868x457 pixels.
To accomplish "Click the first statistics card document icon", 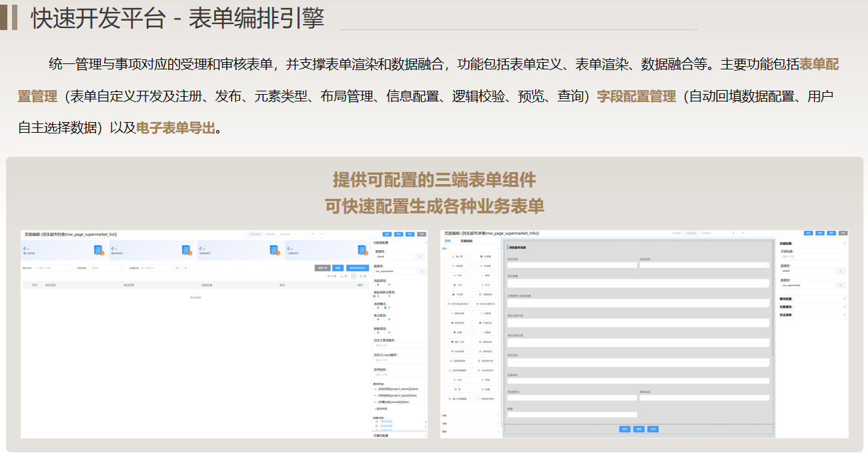I will 99,250.
